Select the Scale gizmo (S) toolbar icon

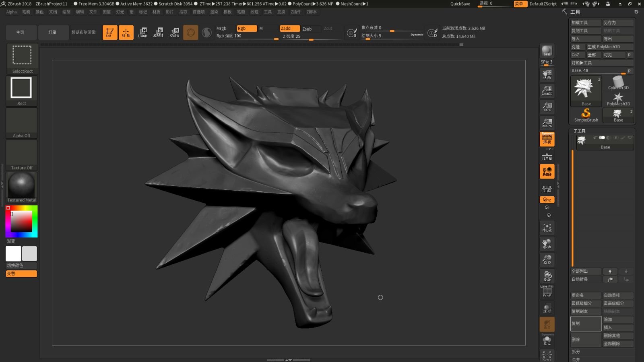(x=159, y=33)
